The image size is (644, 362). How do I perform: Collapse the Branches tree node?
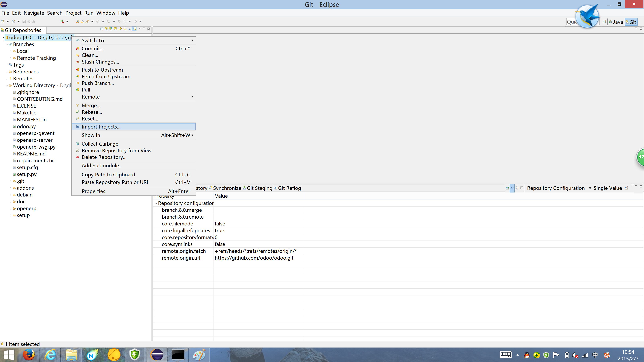7,44
